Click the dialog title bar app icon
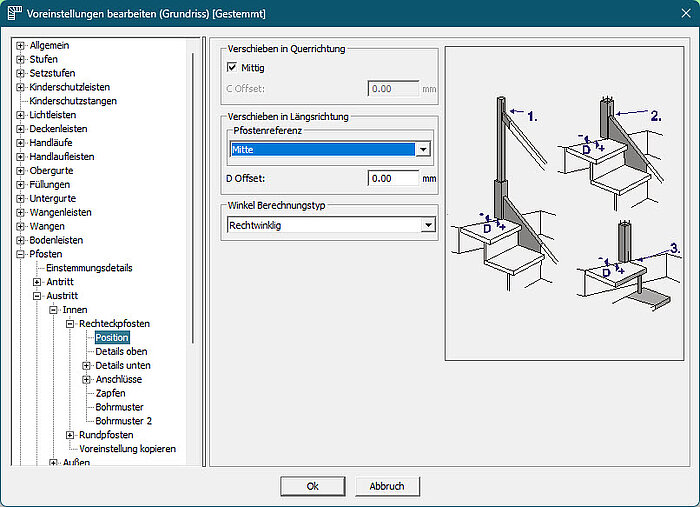The height and width of the screenshot is (507, 700). 14,13
